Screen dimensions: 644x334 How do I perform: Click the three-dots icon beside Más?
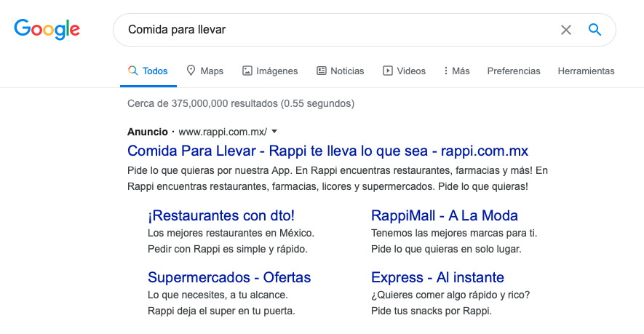tap(445, 71)
